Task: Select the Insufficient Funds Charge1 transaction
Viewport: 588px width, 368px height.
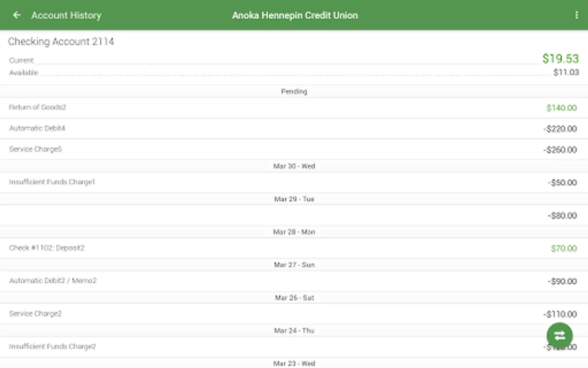Action: click(x=52, y=182)
